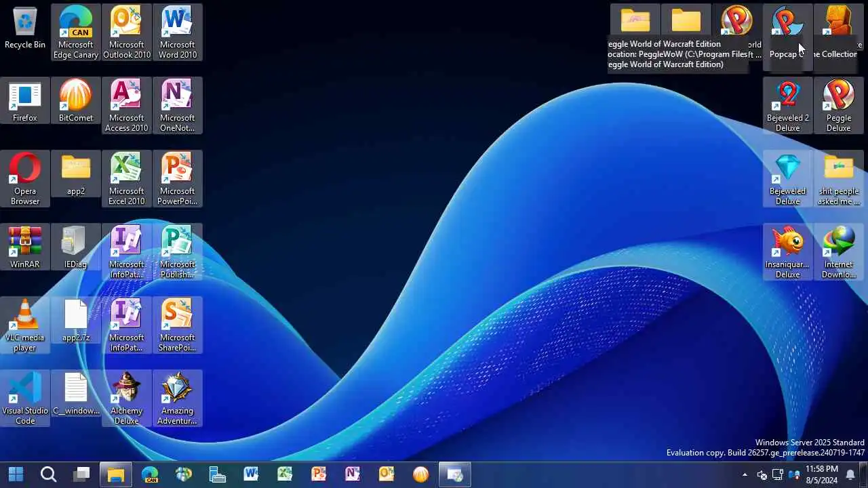Select the Visual Studio Code desktop shortcut
868x488 pixels.
coord(25,398)
